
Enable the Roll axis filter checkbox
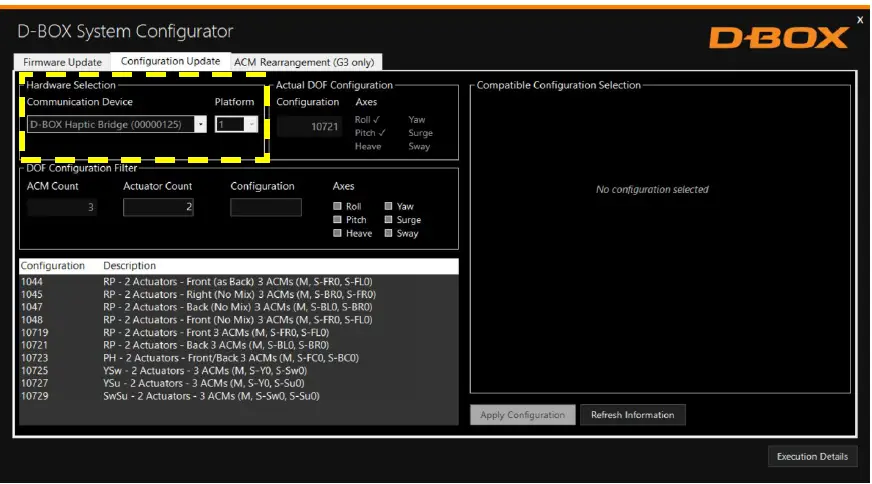click(x=337, y=206)
